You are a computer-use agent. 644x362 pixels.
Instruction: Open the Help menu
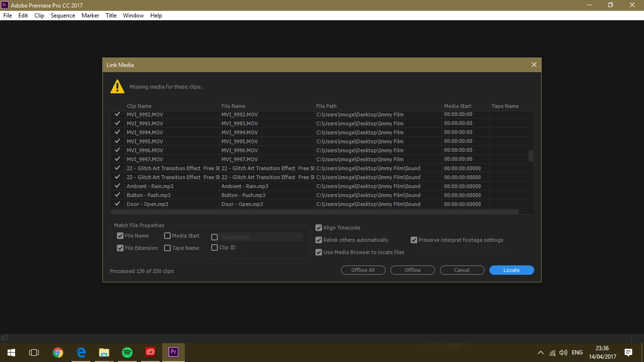(156, 16)
